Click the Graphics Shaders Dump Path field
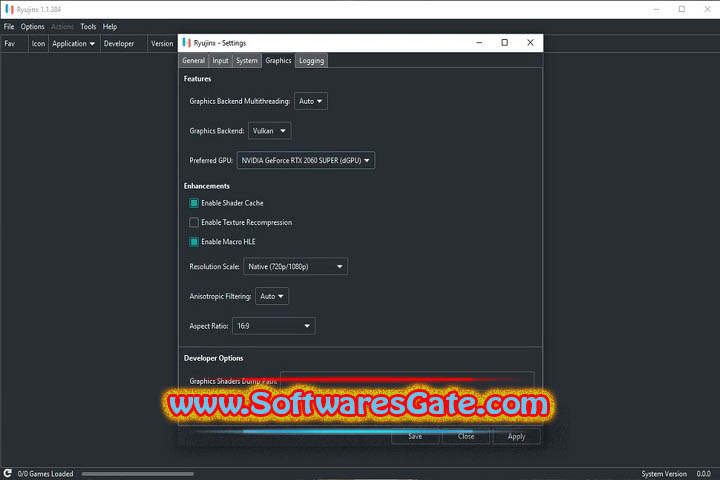 click(x=407, y=381)
